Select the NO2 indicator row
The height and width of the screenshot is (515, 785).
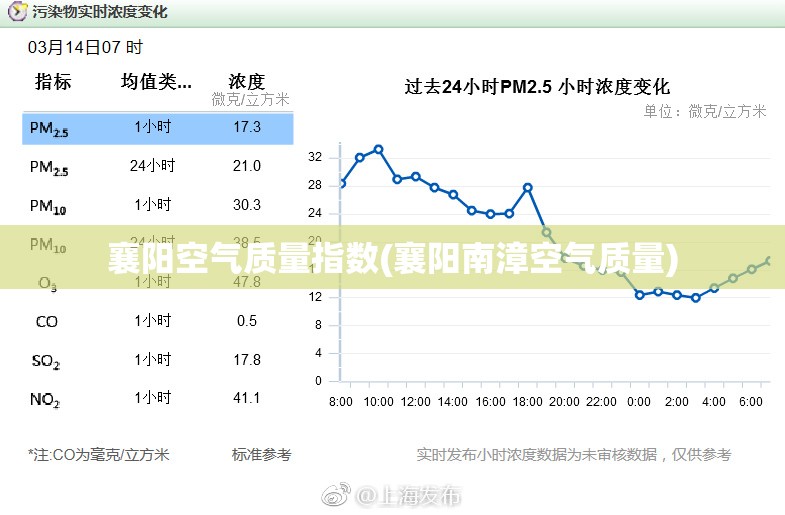(45, 400)
